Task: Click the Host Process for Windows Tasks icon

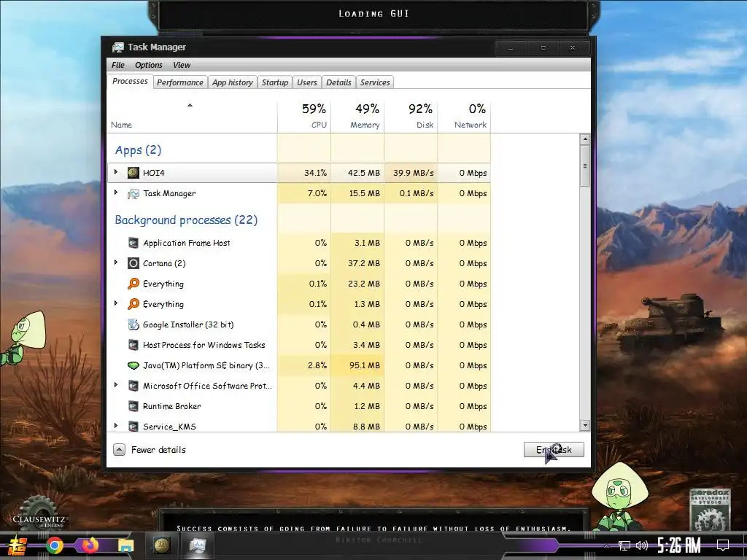Action: pos(133,345)
